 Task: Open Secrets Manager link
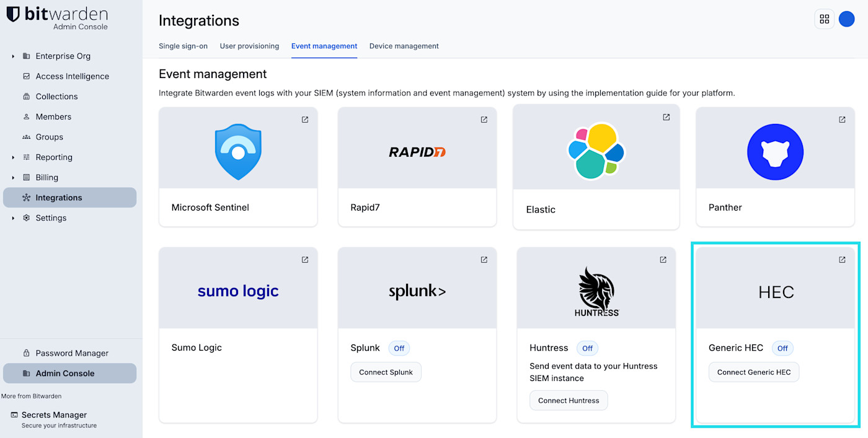[x=54, y=415]
